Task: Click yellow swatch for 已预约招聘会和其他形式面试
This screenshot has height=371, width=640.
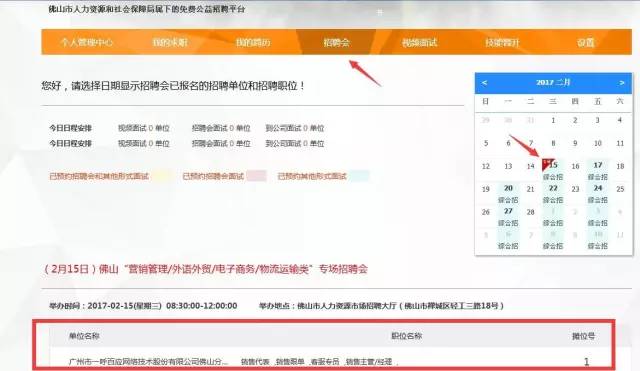Action: pyautogui.click(x=162, y=176)
